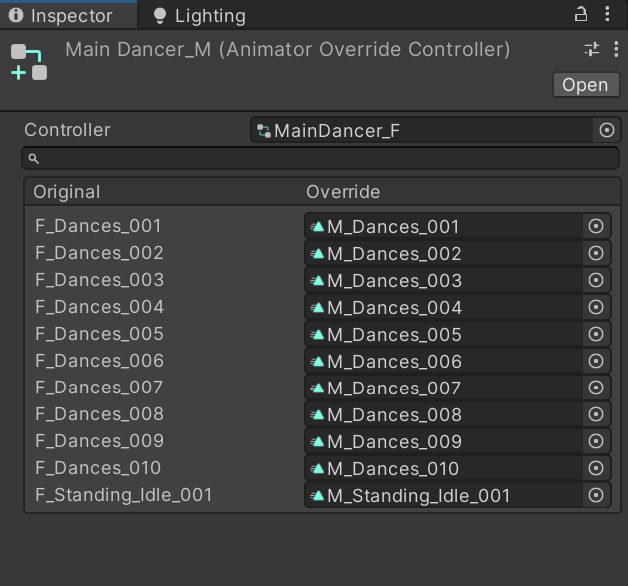
Task: Switch to the Inspector tab
Action: [68, 15]
